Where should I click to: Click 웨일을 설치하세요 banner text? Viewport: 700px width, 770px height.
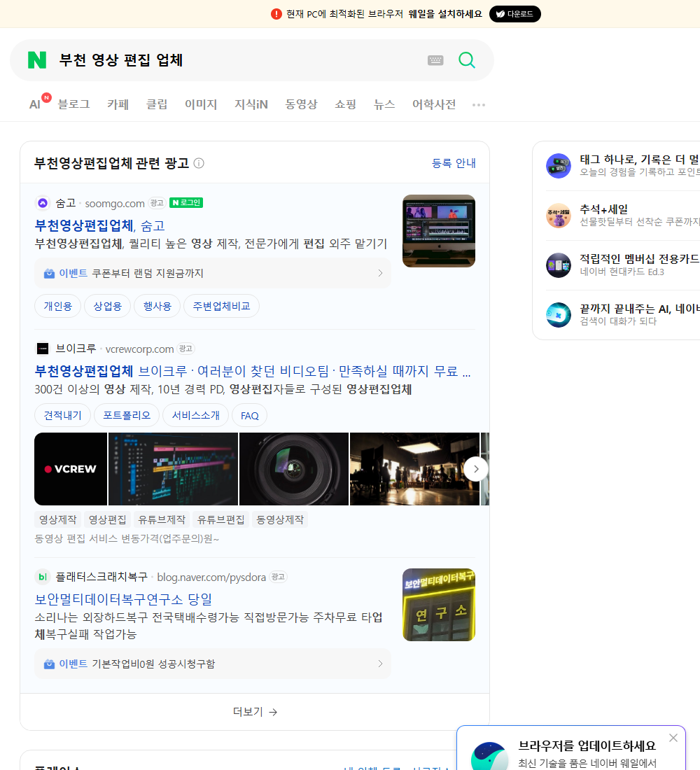445,14
